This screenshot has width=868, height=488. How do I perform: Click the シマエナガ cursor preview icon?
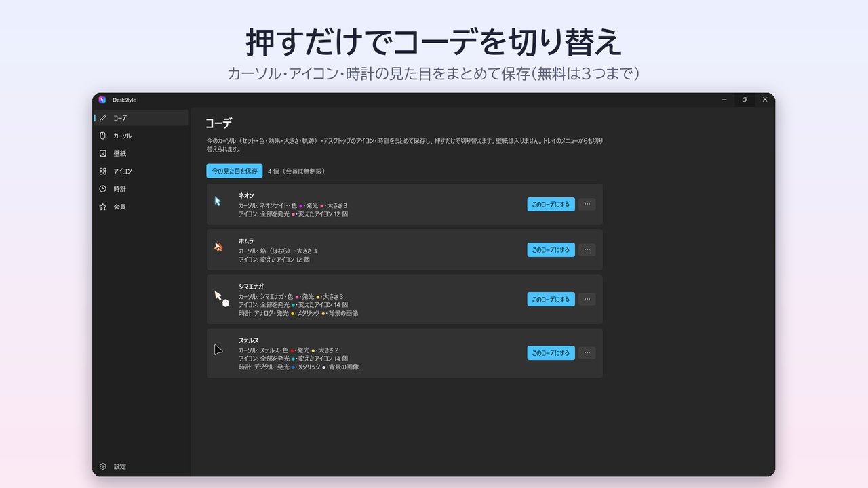coord(222,298)
